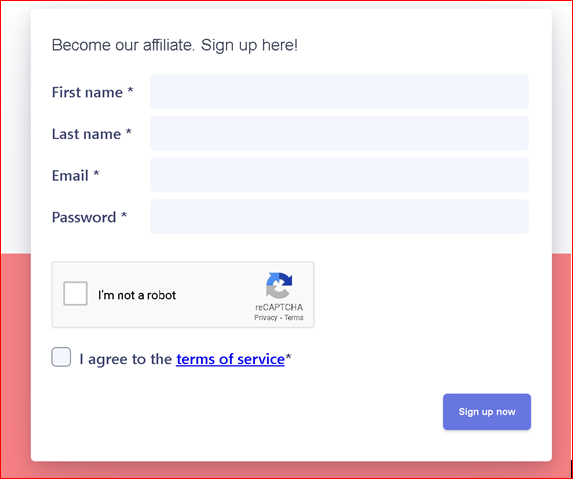573x479 pixels.
Task: Click the I'm not a robot text
Action: tap(137, 295)
